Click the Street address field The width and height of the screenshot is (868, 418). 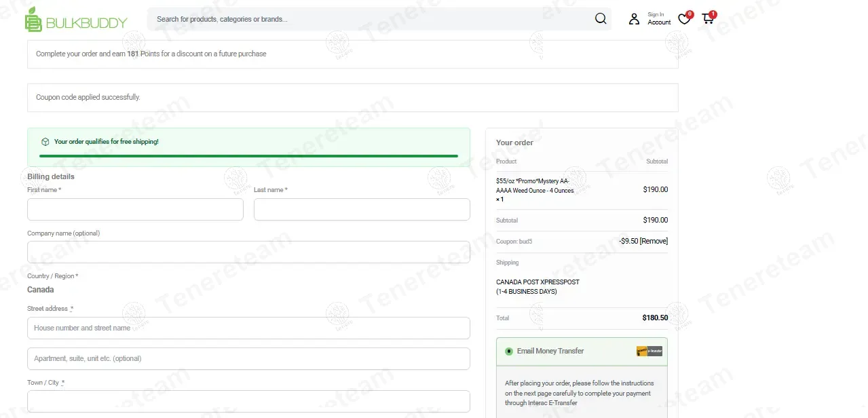point(248,328)
